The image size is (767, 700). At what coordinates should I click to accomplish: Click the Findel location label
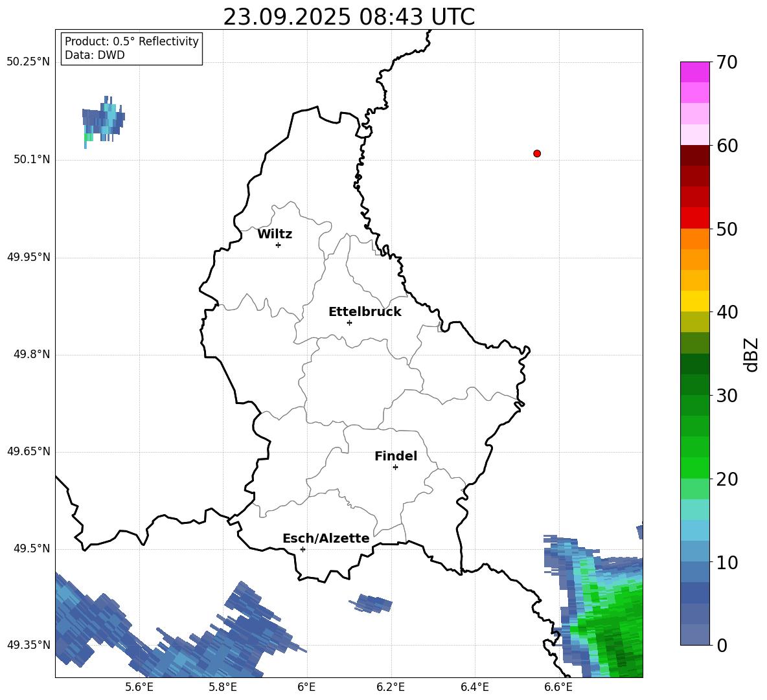396,456
